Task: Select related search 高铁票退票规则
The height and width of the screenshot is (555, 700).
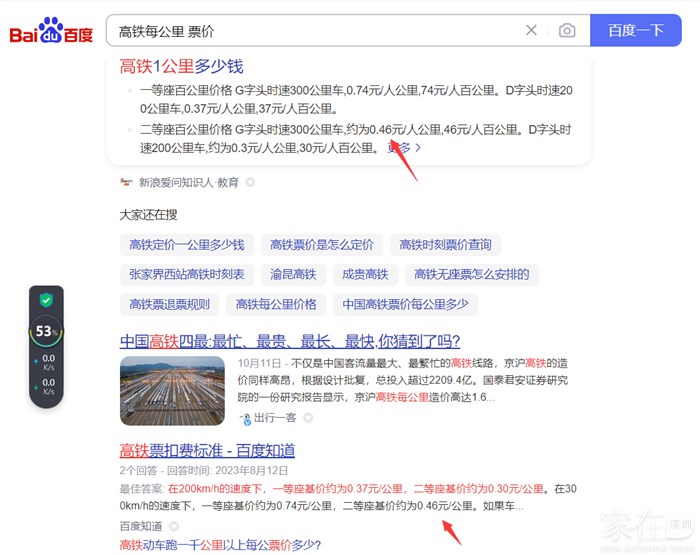Action: (169, 304)
